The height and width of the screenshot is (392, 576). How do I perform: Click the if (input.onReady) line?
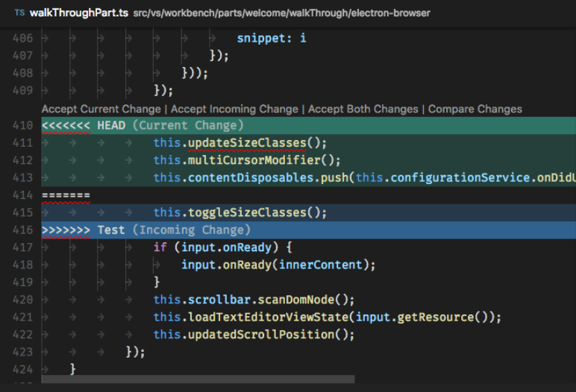coord(222,247)
